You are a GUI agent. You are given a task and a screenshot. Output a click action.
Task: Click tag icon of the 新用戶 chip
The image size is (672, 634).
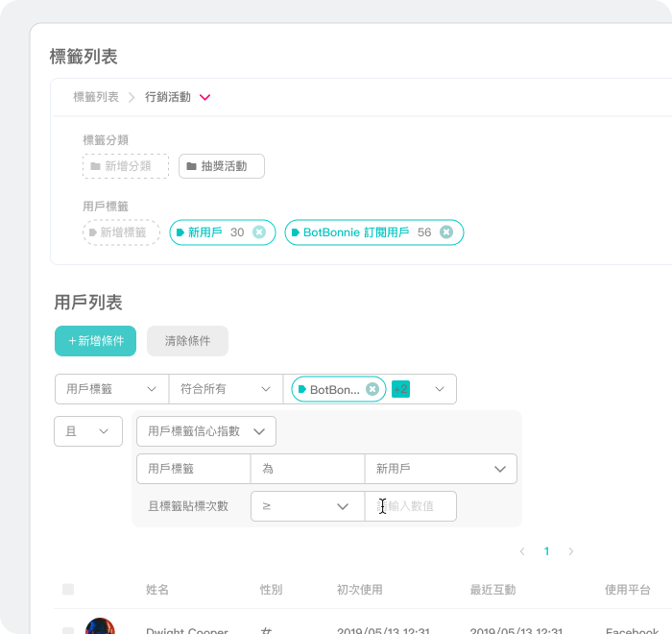point(180,232)
